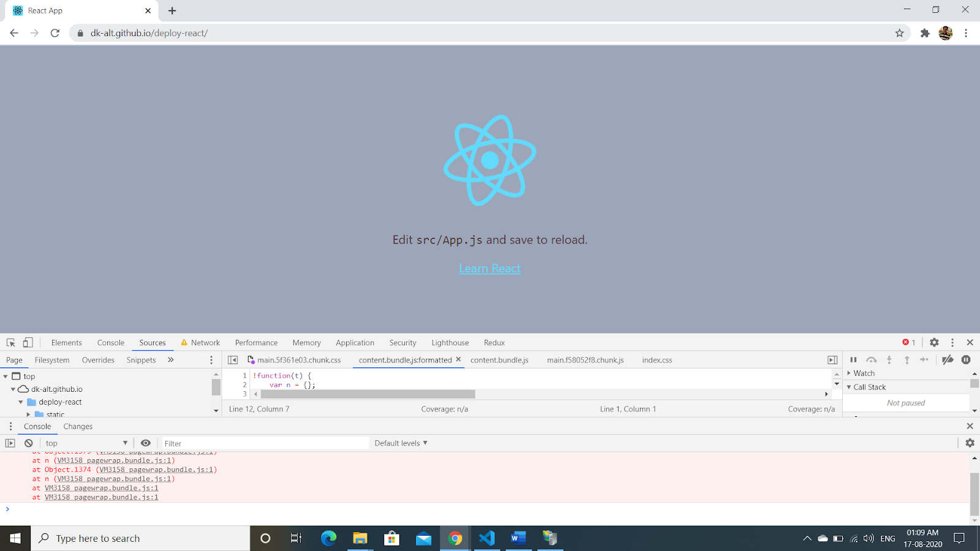Click the Pause on exceptions icon
The image size is (980, 551).
point(967,360)
